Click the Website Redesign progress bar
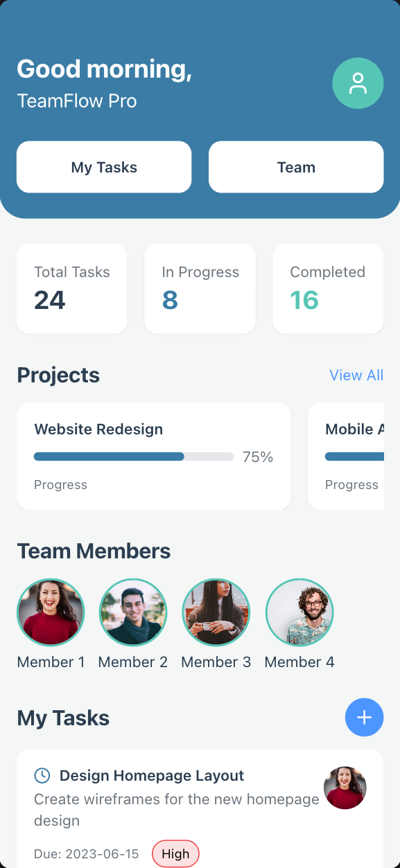Image resolution: width=400 pixels, height=868 pixels. click(x=134, y=457)
